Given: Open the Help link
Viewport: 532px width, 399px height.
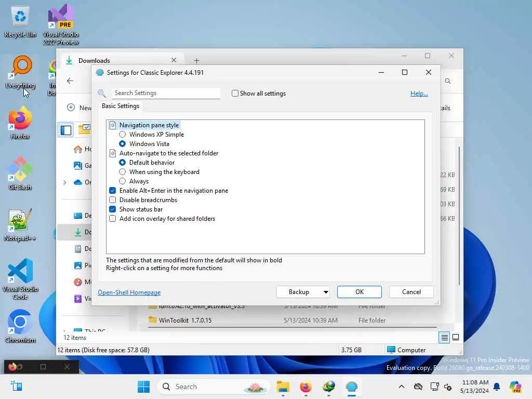Looking at the screenshot, I should pos(419,94).
